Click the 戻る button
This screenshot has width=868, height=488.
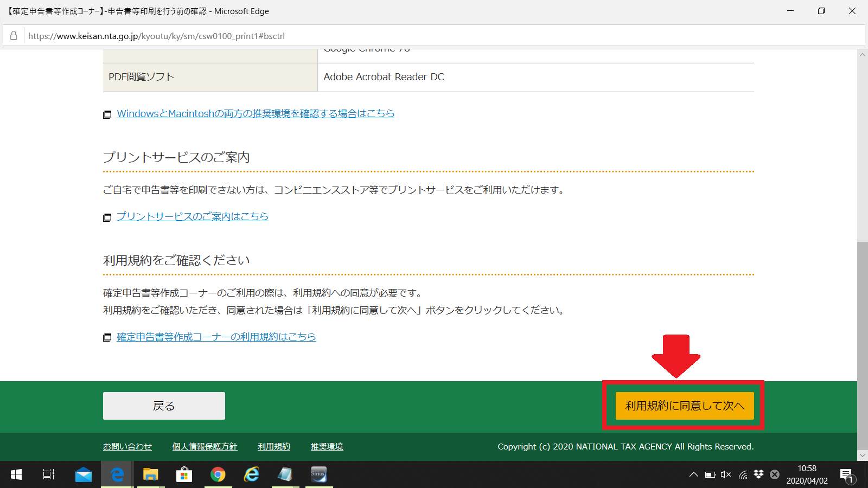click(163, 405)
